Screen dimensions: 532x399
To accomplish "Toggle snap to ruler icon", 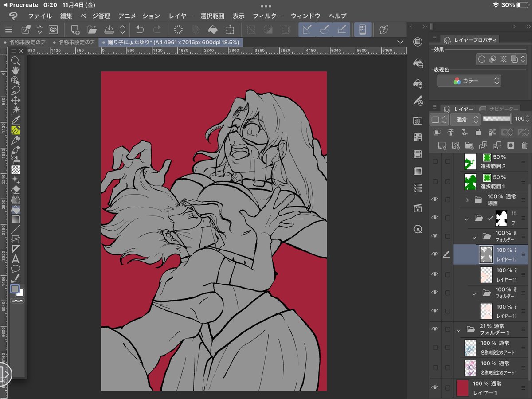I will coord(307,30).
